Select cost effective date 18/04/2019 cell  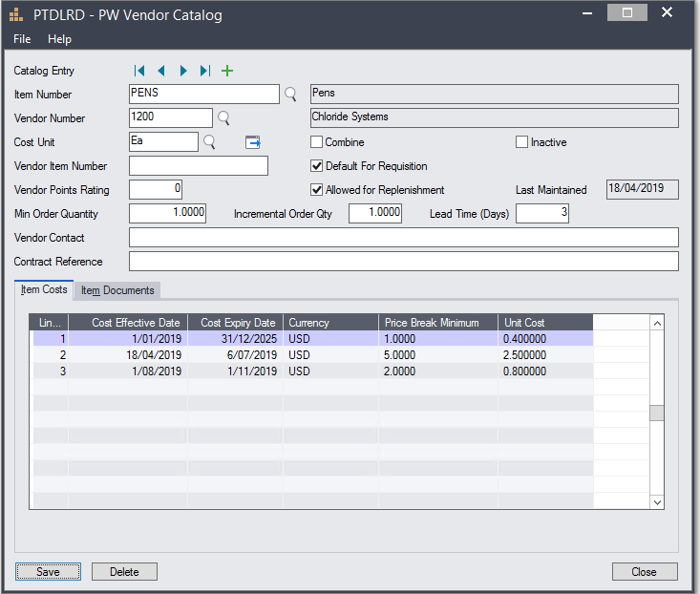128,355
